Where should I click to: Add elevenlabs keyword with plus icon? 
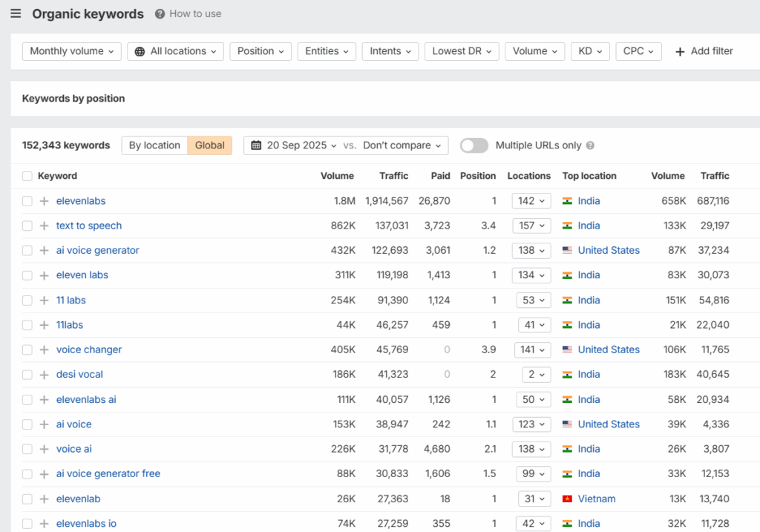tap(44, 201)
